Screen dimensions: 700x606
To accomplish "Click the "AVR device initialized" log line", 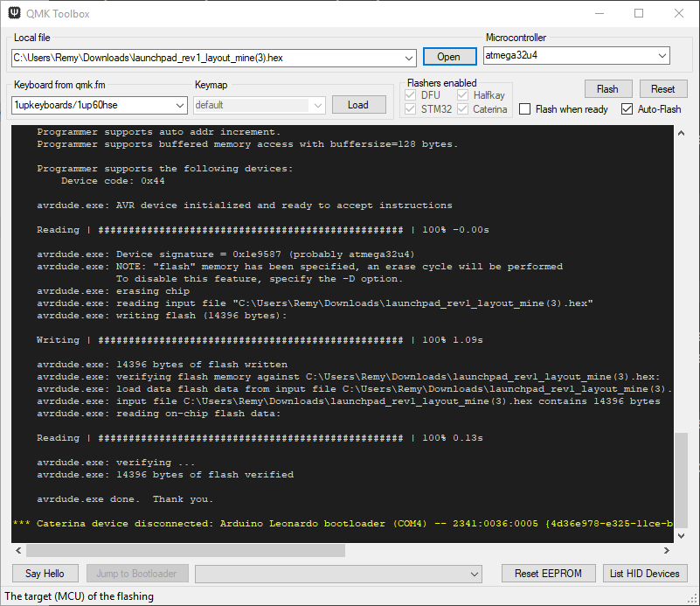I will point(244,205).
